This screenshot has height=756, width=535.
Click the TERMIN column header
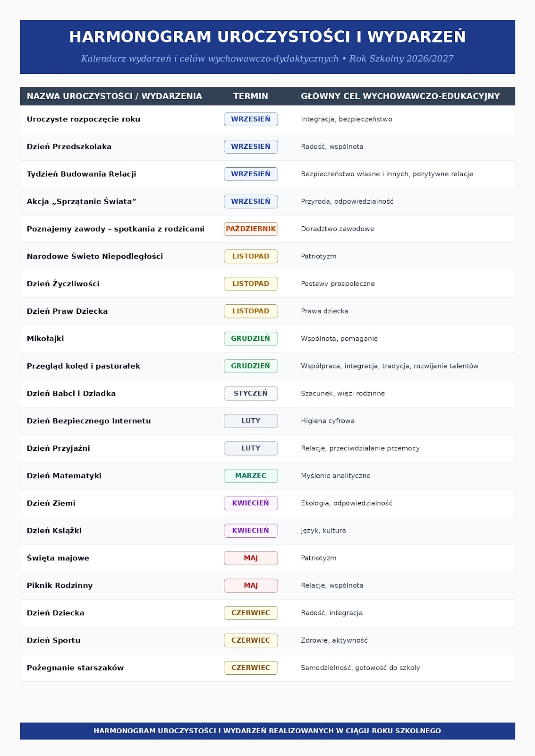251,96
